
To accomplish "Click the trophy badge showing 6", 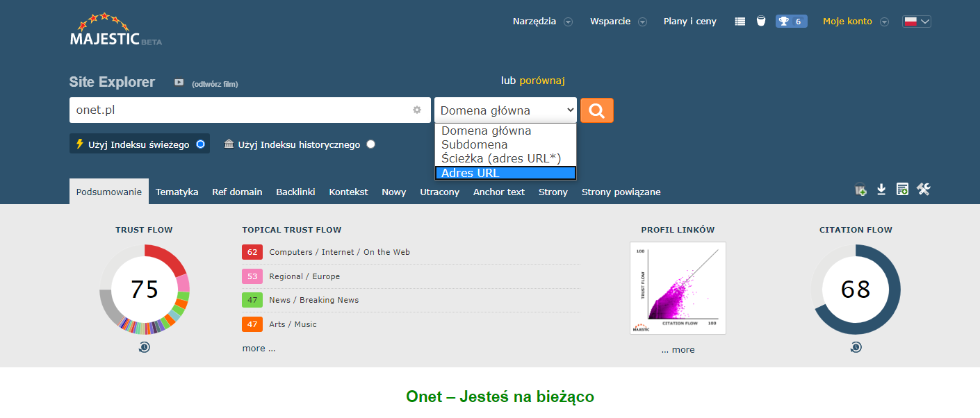I will pos(791,22).
